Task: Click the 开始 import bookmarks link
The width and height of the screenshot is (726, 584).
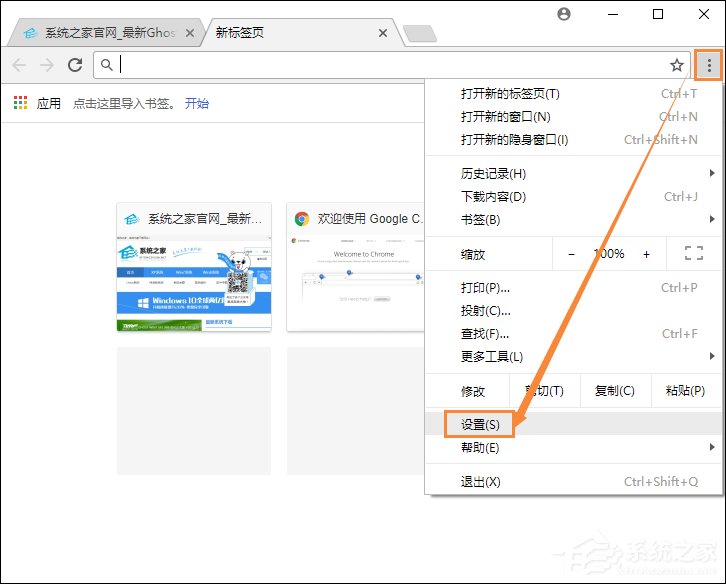Action: tap(197, 103)
